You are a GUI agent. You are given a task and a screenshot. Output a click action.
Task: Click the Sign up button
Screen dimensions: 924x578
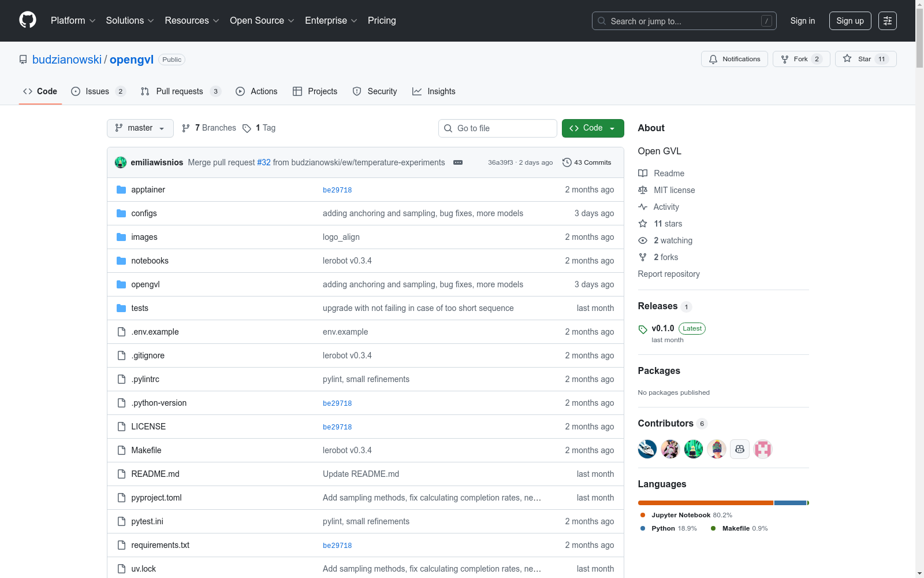click(850, 21)
